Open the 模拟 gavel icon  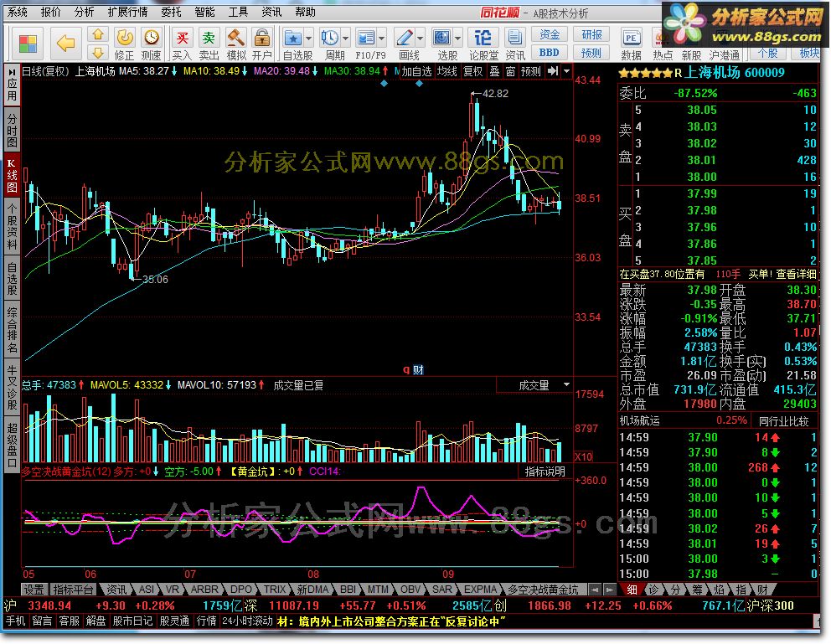[236, 38]
